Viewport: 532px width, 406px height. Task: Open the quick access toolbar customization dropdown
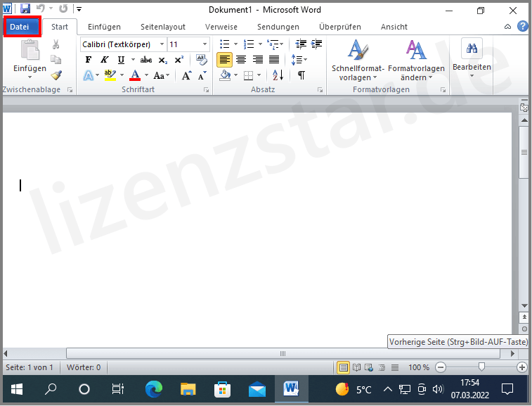79,9
